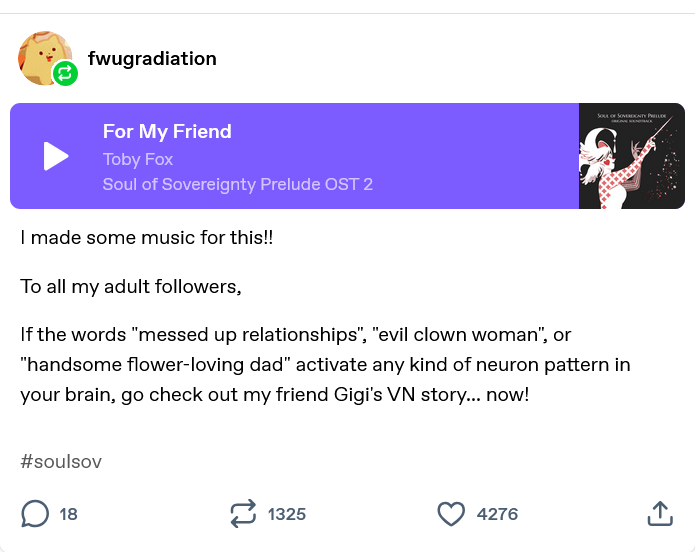The image size is (695, 552).
Task: Open the fwugradiation blog name link
Action: 152,58
